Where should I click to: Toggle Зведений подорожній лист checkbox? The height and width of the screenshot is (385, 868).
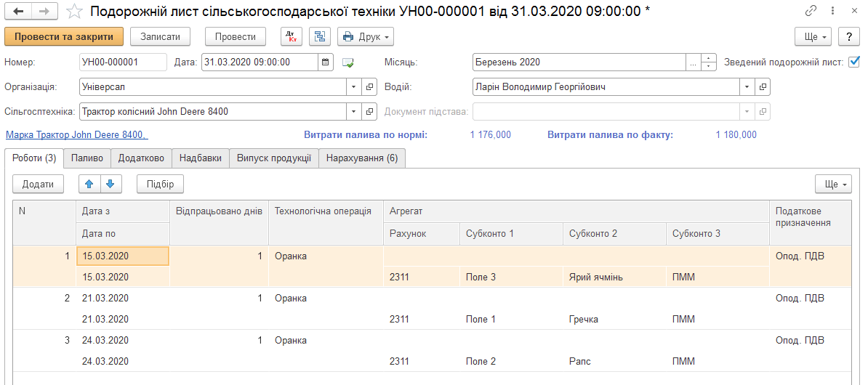pyautogui.click(x=853, y=62)
